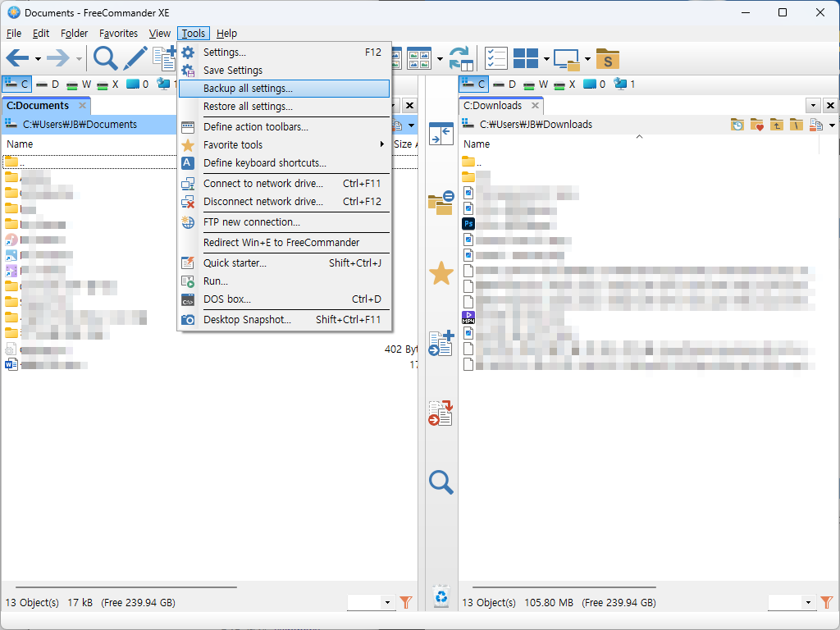
Task: Click the star favorites icon in middle bar
Action: click(441, 273)
